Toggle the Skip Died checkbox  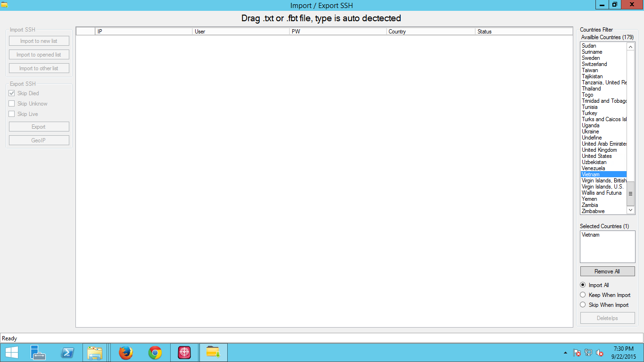(x=12, y=93)
